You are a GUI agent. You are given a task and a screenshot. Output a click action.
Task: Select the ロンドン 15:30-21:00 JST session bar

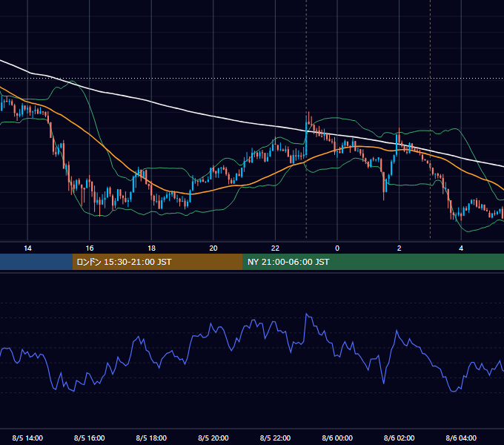(157, 262)
